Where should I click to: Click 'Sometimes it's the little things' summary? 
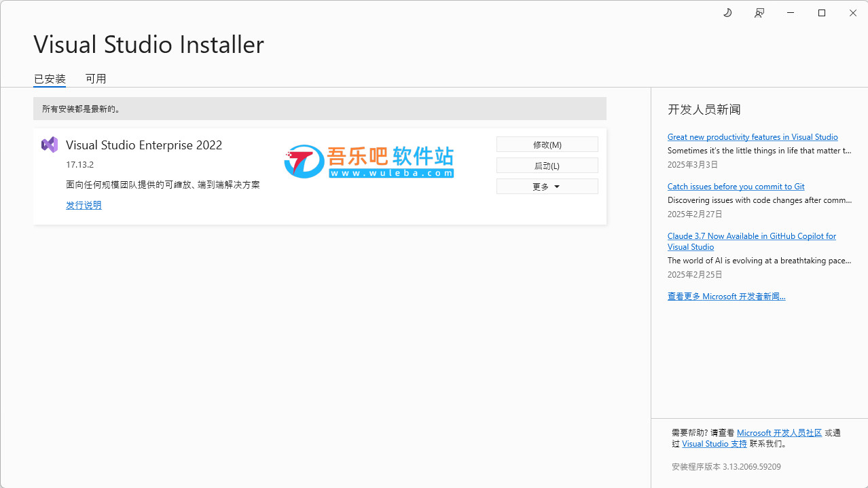[x=759, y=151]
